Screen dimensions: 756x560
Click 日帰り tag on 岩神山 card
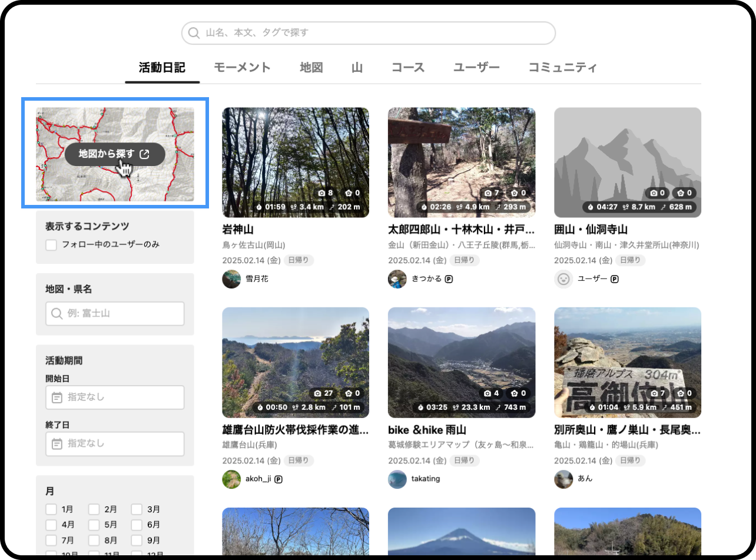299,260
